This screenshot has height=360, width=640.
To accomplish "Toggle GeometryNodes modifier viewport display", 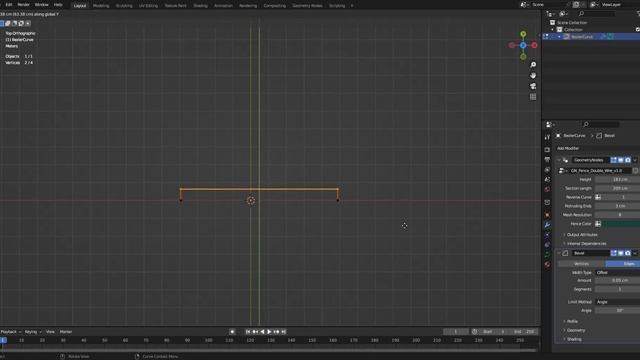I will point(620,160).
